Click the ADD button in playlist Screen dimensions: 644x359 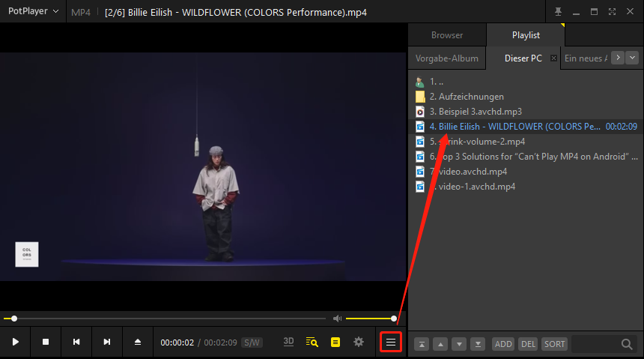click(x=503, y=344)
